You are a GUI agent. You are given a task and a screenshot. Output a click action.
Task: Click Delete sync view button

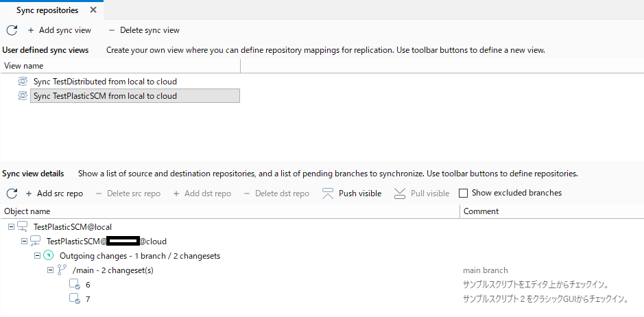(144, 30)
